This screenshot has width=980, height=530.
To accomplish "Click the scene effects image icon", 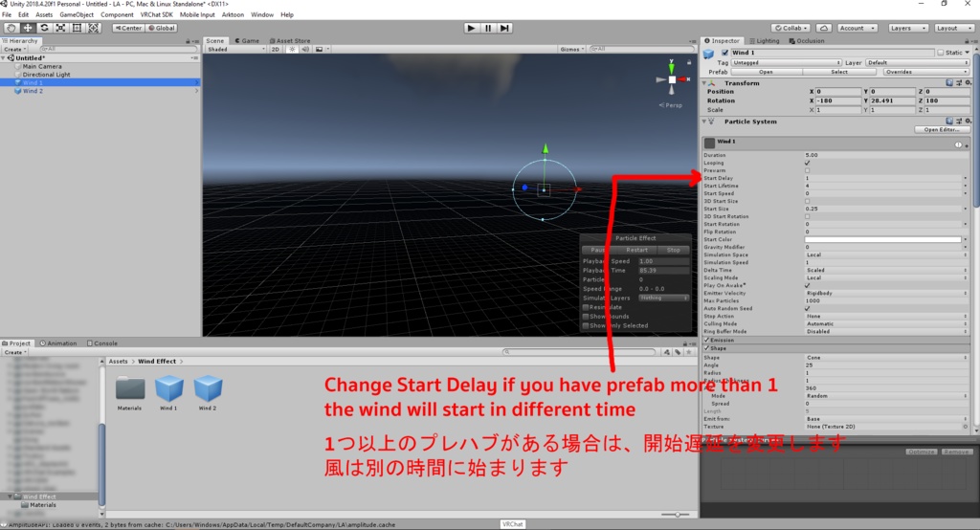I will [x=319, y=49].
